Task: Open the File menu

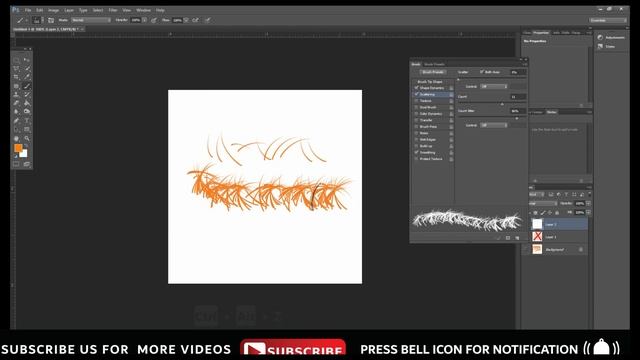Action: pyautogui.click(x=28, y=10)
